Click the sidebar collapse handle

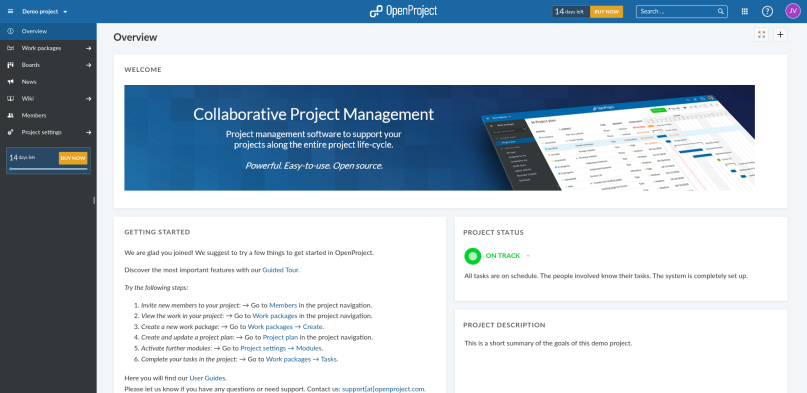click(94, 200)
